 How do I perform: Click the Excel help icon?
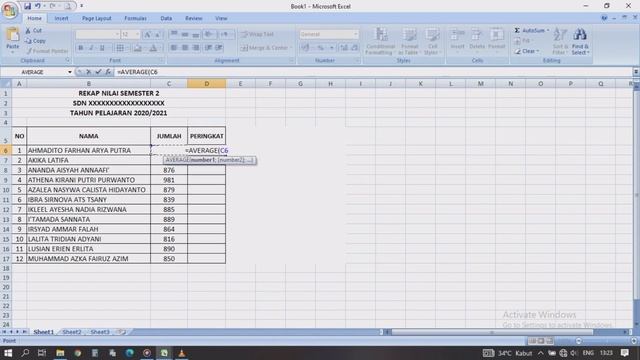click(x=604, y=18)
